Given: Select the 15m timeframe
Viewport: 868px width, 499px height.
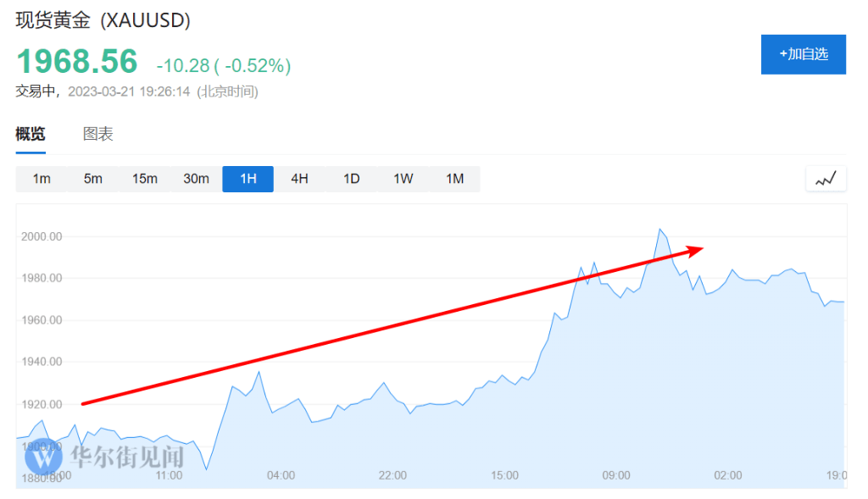Looking at the screenshot, I should tap(144, 179).
